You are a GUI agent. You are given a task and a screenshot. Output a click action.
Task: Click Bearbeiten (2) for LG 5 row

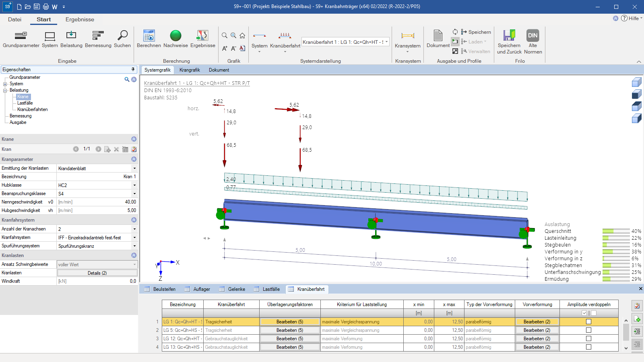point(537,330)
